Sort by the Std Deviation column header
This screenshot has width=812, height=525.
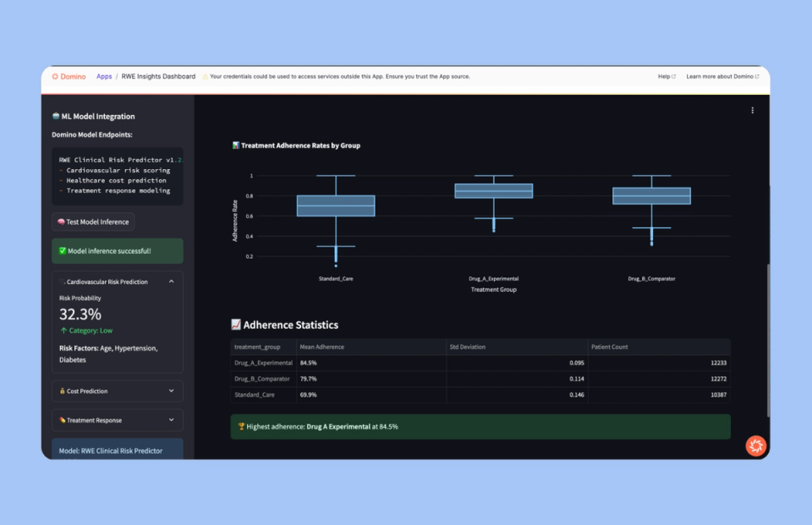point(517,347)
